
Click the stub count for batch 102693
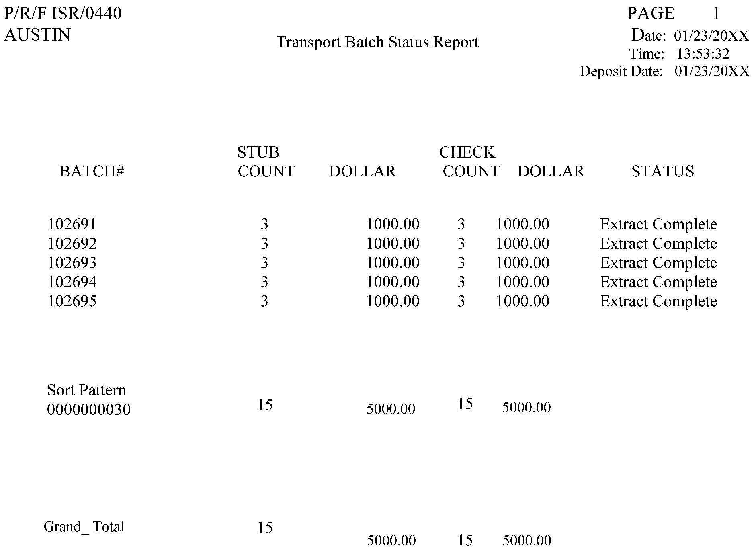coord(264,263)
